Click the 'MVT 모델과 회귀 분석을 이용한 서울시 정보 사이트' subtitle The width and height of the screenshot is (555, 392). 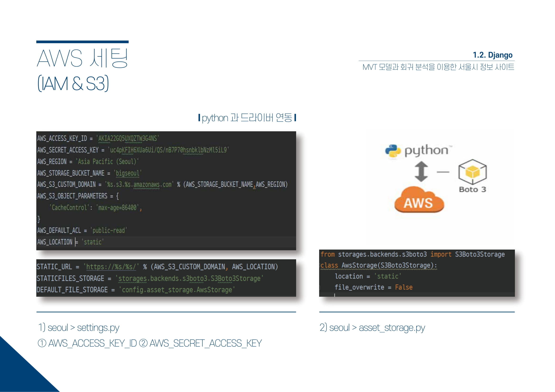click(x=438, y=67)
